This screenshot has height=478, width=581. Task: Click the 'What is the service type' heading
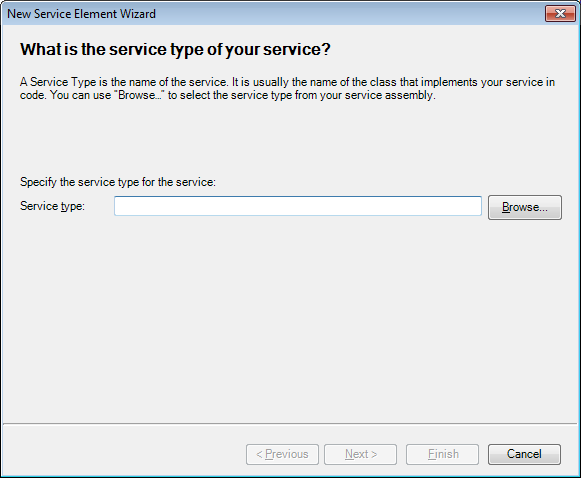(175, 49)
